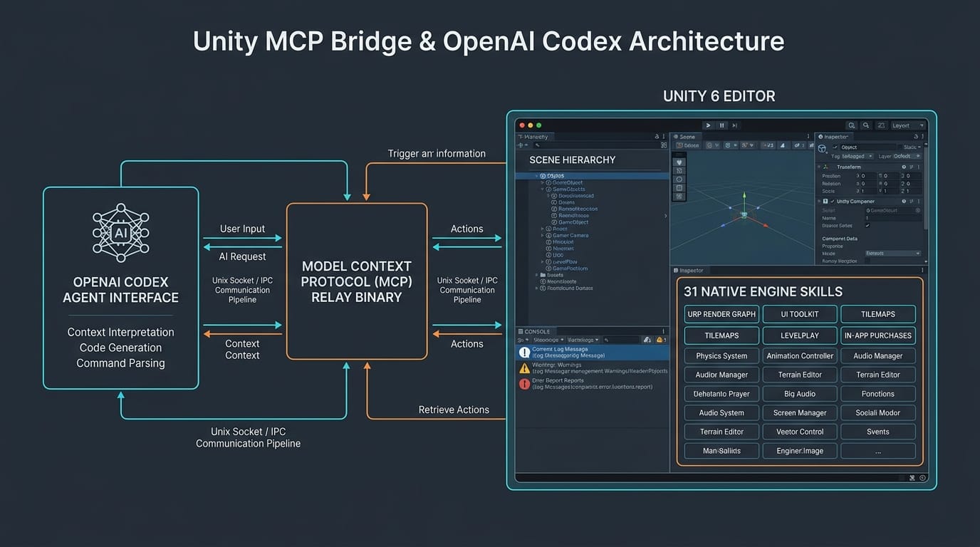Viewport: 980px width, 547px height.
Task: Open the Bactiologs dropdown in Console toolbar
Action: (583, 340)
